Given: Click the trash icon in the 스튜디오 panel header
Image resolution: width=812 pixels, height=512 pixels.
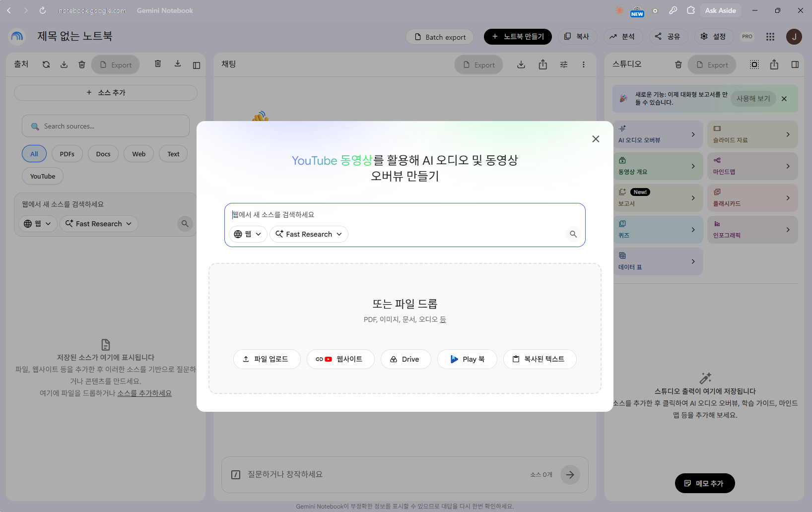Looking at the screenshot, I should pyautogui.click(x=678, y=64).
